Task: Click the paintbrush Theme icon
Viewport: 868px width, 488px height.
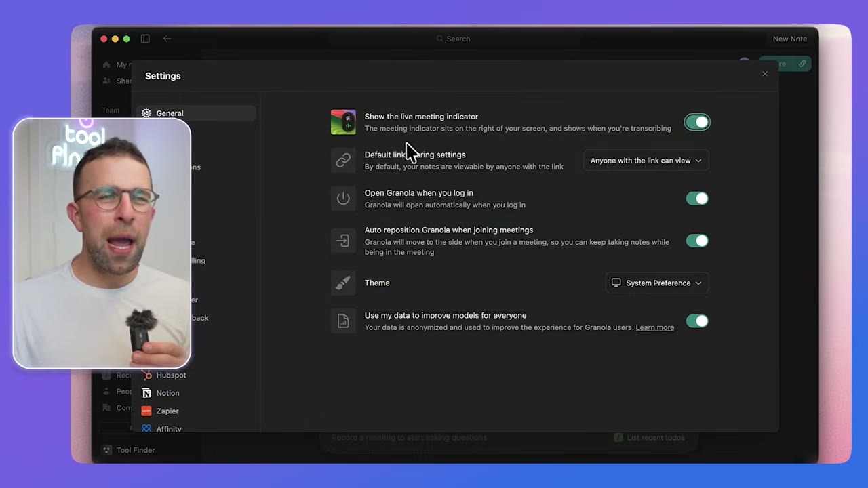Action: 343,283
